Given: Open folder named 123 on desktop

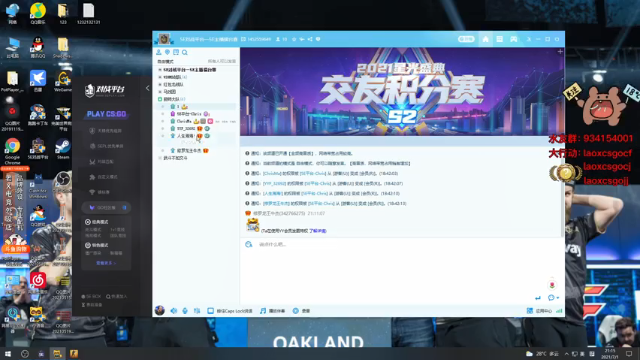Looking at the screenshot, I should 62,13.
